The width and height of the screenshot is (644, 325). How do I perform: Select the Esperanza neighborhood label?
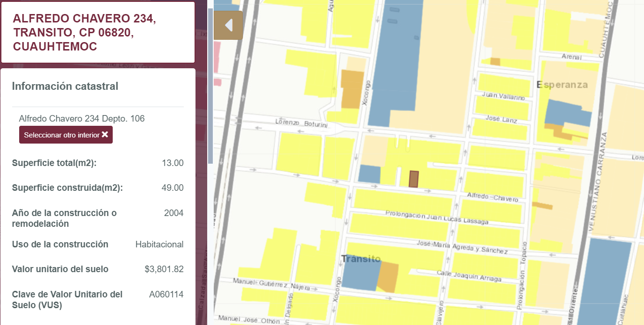tap(562, 85)
